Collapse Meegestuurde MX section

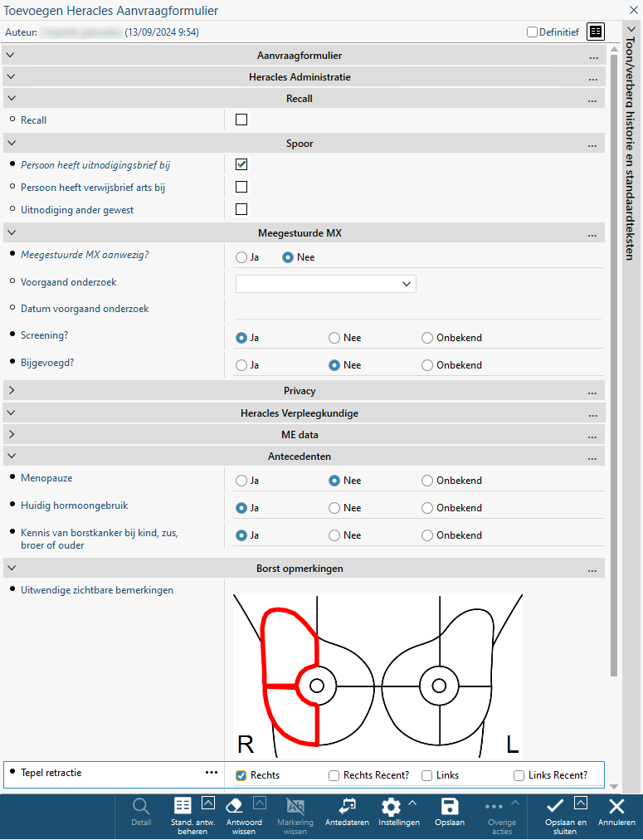coord(12,232)
